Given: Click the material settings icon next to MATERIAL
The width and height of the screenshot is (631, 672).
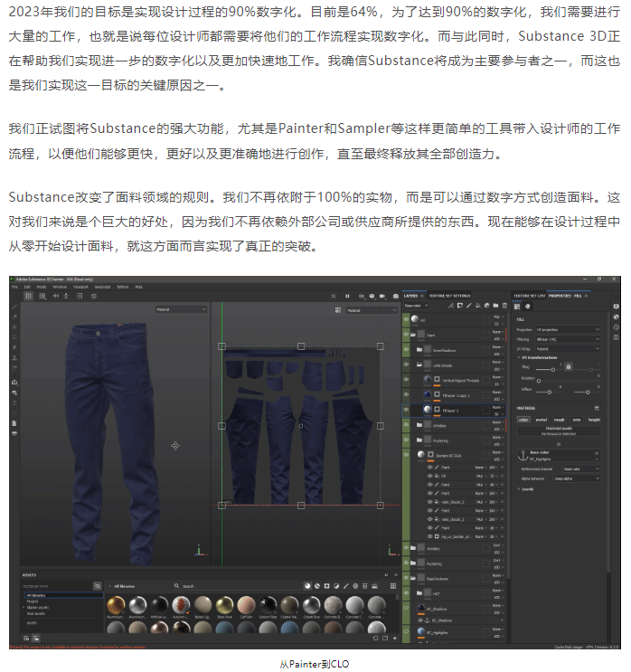Looking at the screenshot, I should click(x=597, y=408).
